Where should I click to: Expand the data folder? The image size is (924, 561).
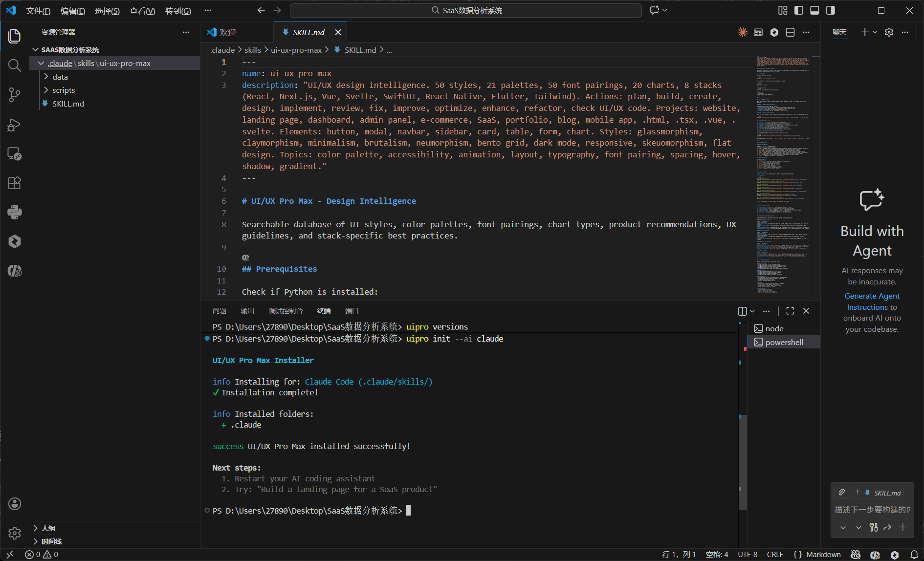coord(60,77)
